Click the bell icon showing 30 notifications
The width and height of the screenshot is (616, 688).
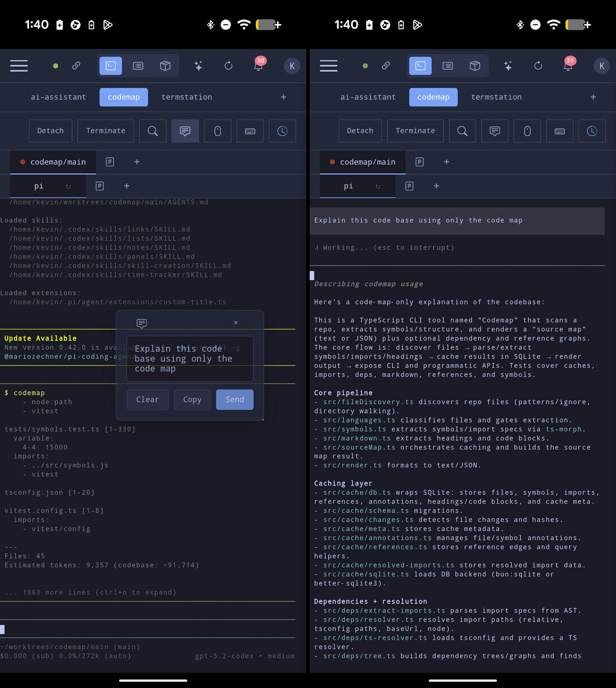(258, 66)
